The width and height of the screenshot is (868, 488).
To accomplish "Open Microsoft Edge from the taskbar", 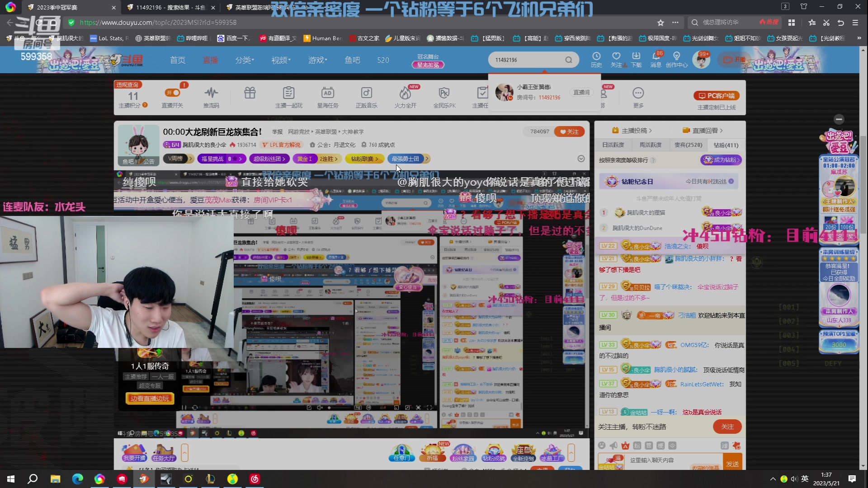I will 77,479.
